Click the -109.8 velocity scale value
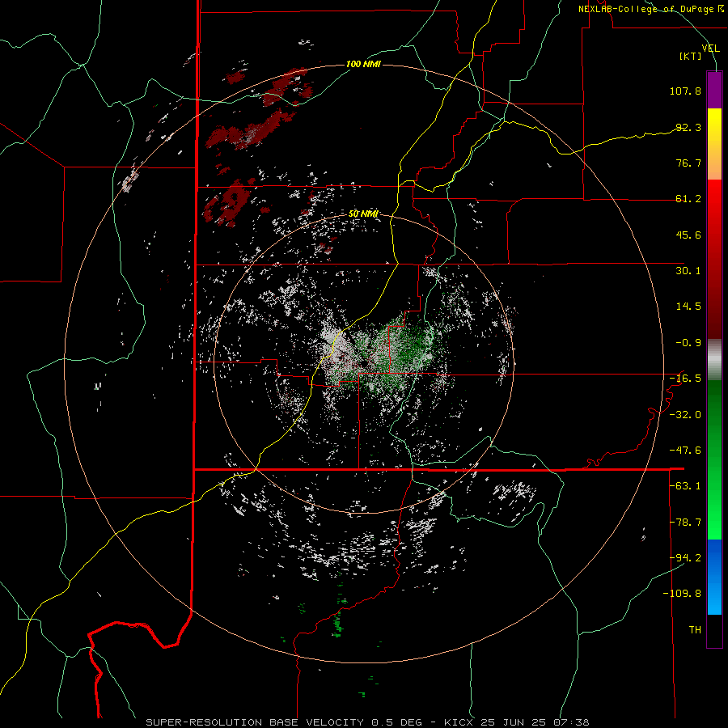This screenshot has height=728, width=728. click(x=682, y=594)
